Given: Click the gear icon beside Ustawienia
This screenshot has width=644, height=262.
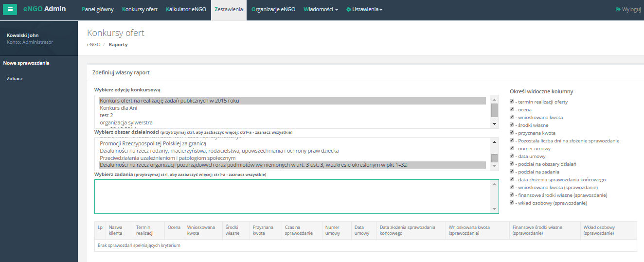Looking at the screenshot, I should (349, 9).
